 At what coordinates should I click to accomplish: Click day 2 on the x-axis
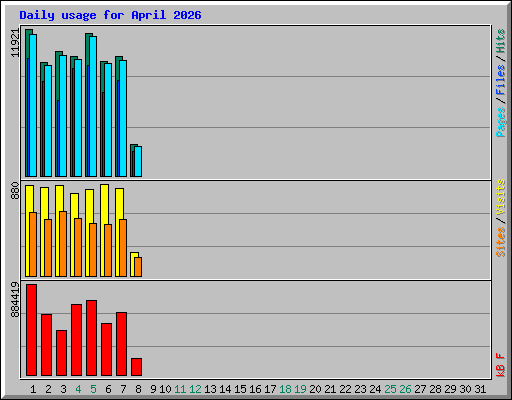pos(48,389)
